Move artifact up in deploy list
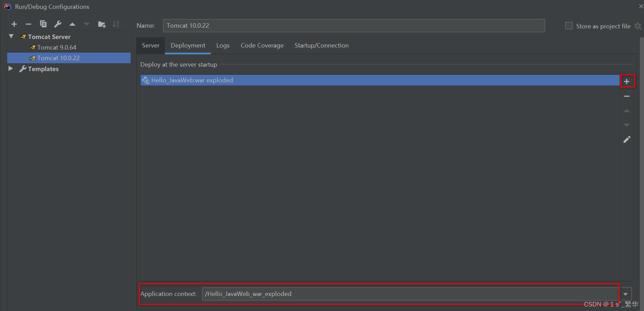The image size is (644, 311). [627, 111]
